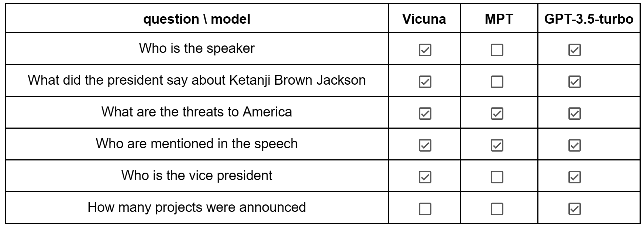Uncheck Vicuna box for 'mentioned in the speech' row
The width and height of the screenshot is (644, 227).
tap(425, 145)
